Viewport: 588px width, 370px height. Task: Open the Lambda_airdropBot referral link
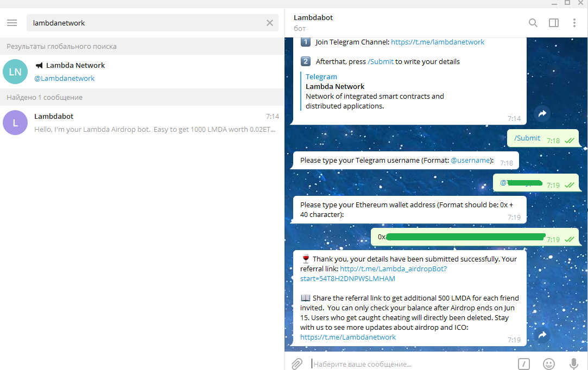pyautogui.click(x=374, y=273)
